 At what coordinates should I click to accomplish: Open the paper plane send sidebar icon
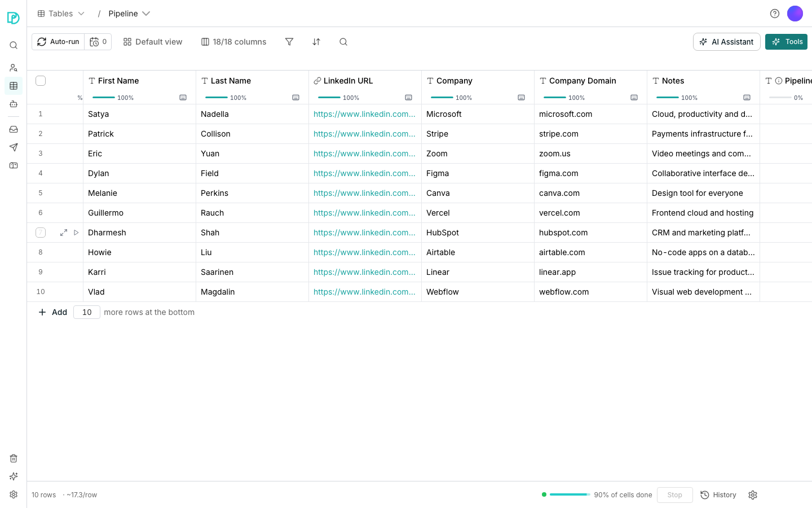(14, 147)
